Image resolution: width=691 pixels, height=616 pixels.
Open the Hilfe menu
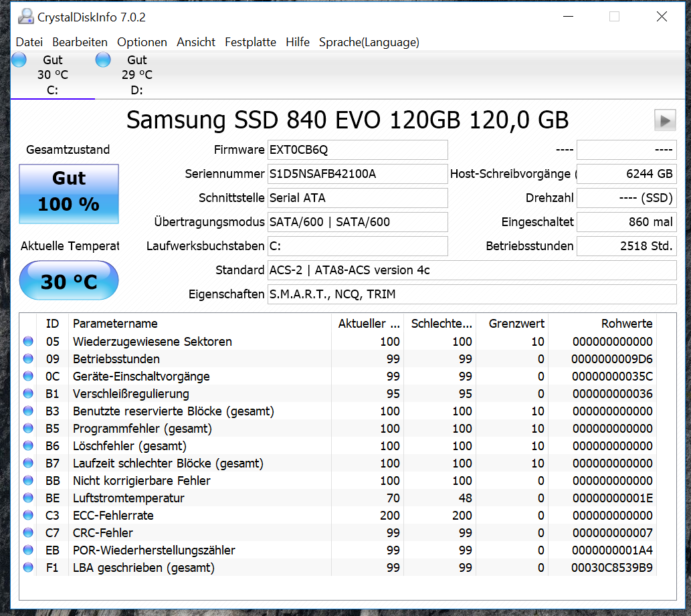tap(298, 42)
